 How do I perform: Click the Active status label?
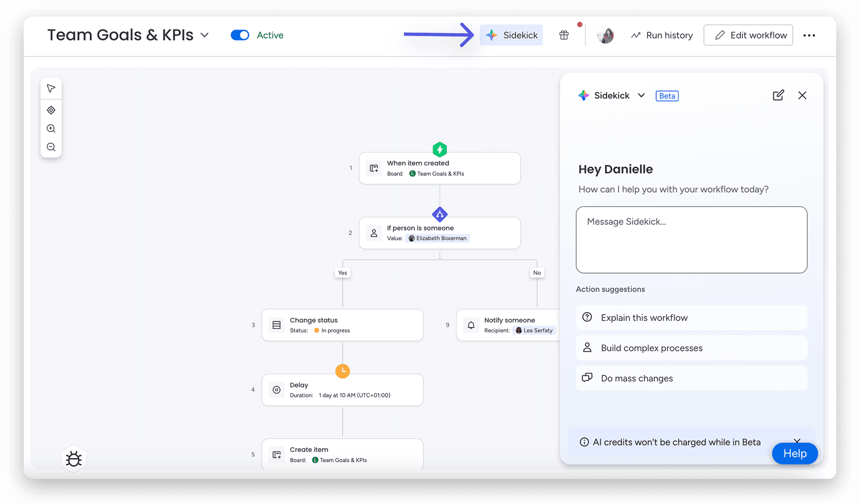coord(270,35)
